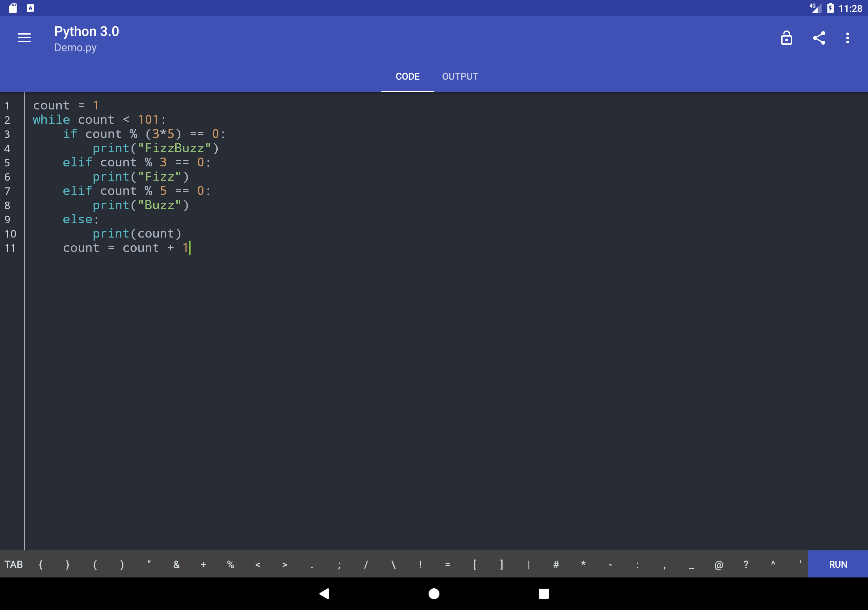Tap the hash symbol key
Screen dimensions: 868x610
(556, 564)
